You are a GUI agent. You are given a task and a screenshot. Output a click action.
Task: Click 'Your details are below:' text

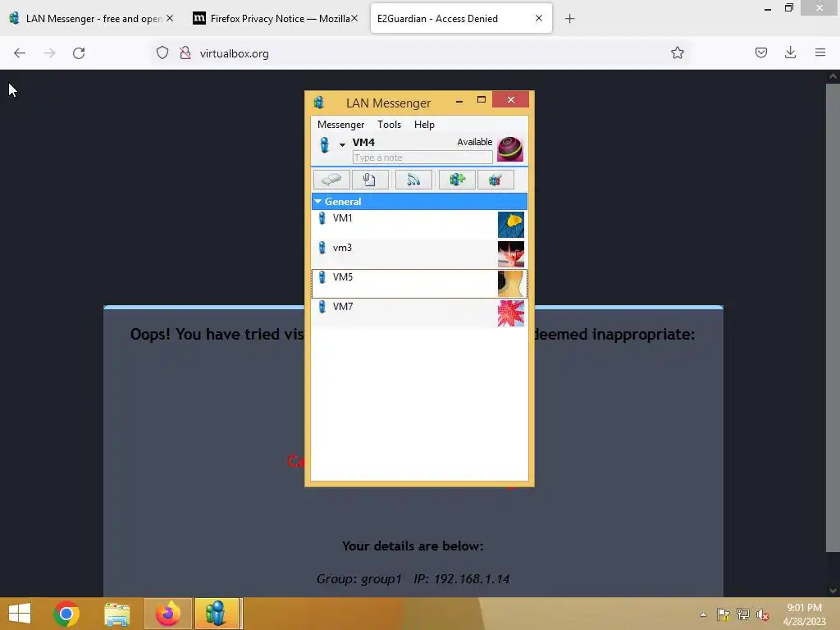tap(413, 546)
